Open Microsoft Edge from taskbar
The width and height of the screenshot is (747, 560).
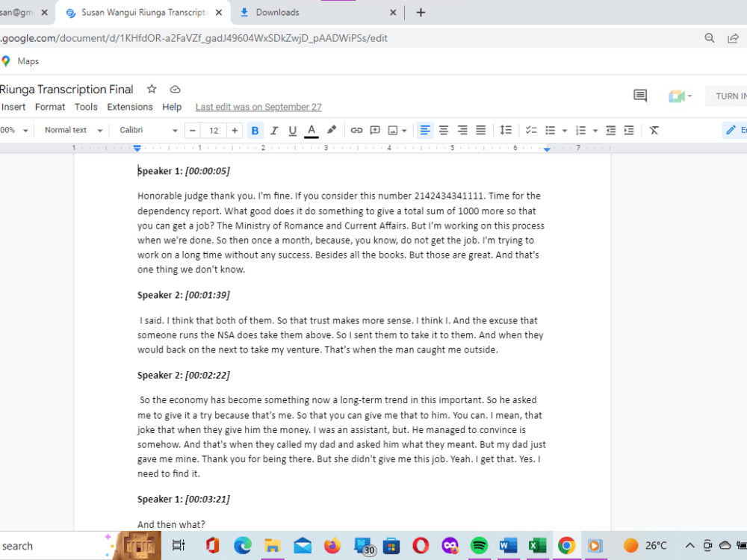pyautogui.click(x=243, y=546)
